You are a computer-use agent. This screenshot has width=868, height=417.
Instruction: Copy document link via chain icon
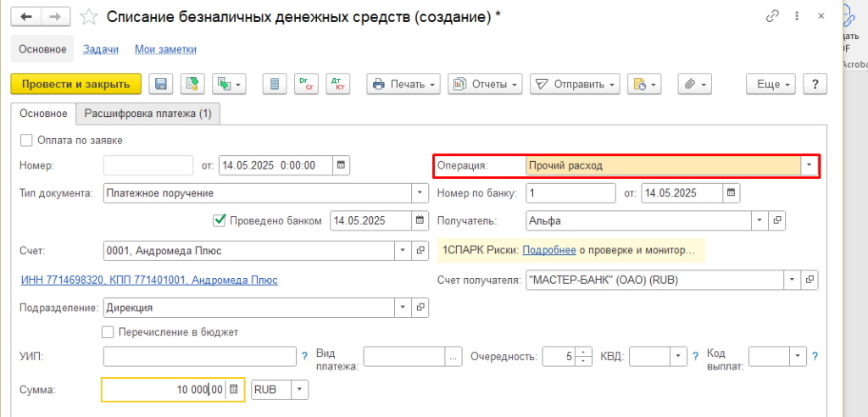tap(772, 16)
